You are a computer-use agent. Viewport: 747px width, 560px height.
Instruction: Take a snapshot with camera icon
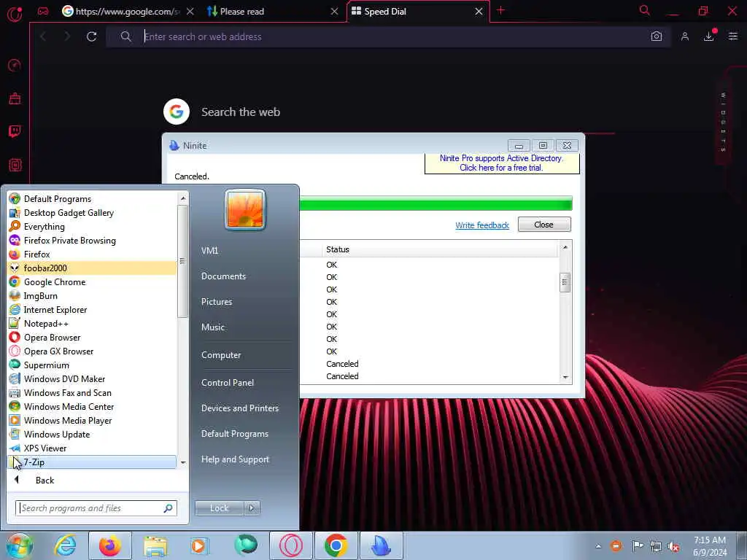656,36
